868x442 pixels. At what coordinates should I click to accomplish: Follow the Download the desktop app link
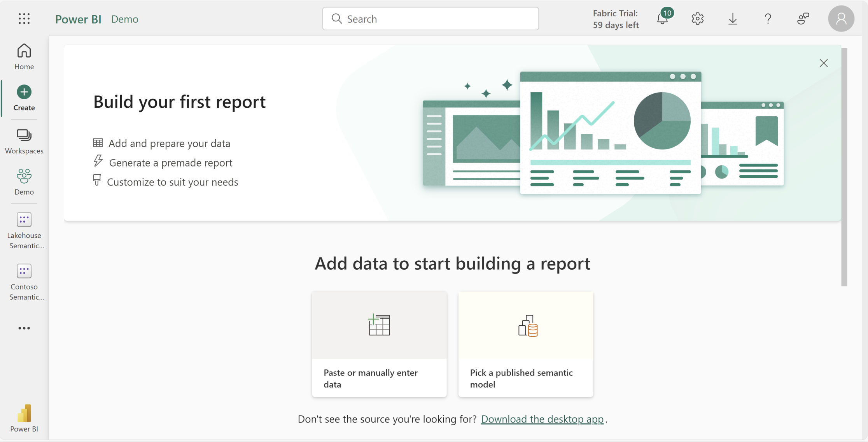[542, 419]
